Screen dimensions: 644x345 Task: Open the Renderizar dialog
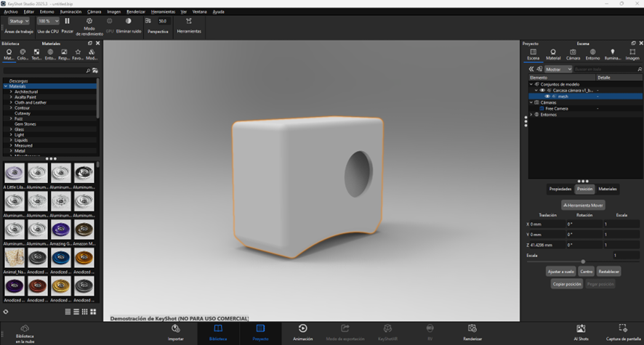[472, 333]
